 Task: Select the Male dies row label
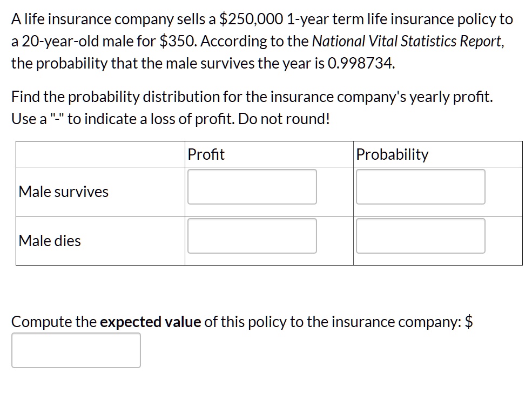pyautogui.click(x=49, y=241)
